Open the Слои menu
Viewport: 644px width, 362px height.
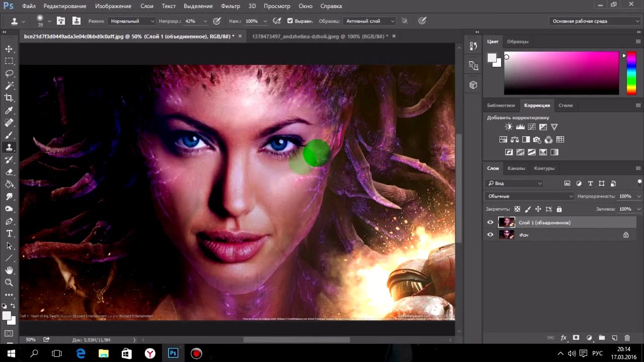147,6
